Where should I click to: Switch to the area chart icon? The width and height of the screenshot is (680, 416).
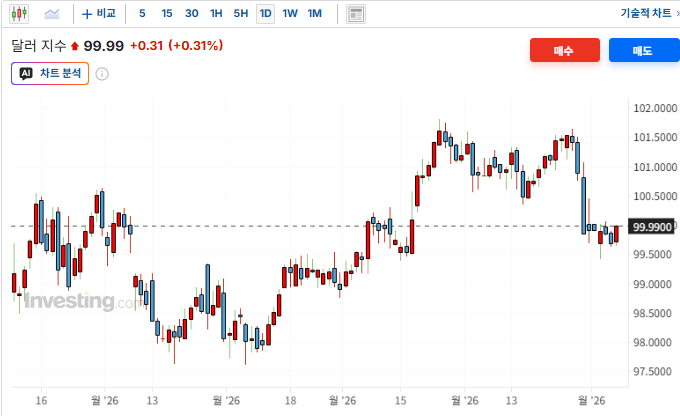52,14
